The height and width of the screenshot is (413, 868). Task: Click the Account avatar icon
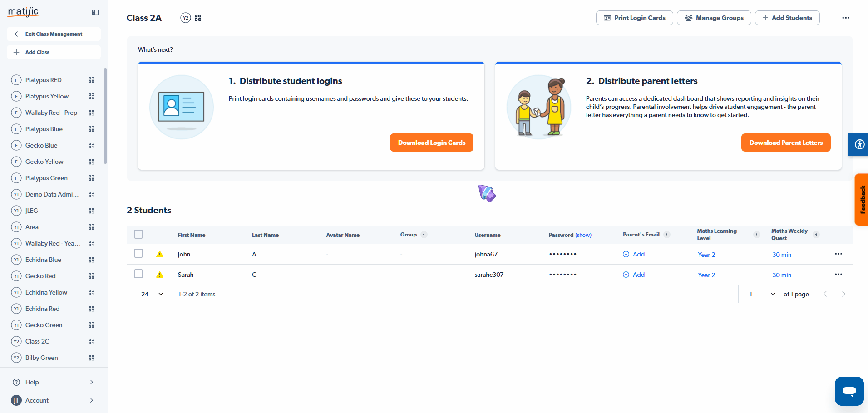16,400
